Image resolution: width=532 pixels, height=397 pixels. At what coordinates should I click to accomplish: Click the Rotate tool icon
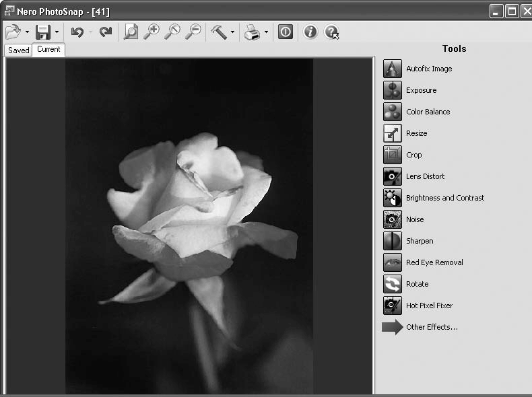point(393,284)
